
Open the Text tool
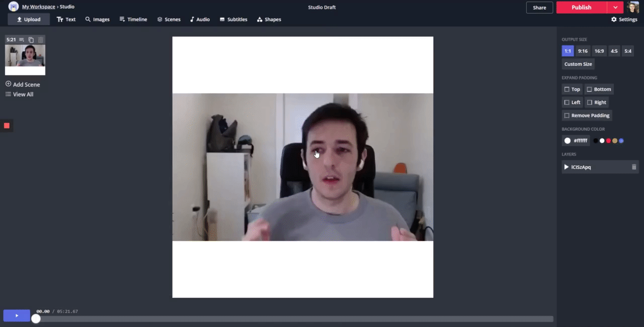[x=66, y=19]
